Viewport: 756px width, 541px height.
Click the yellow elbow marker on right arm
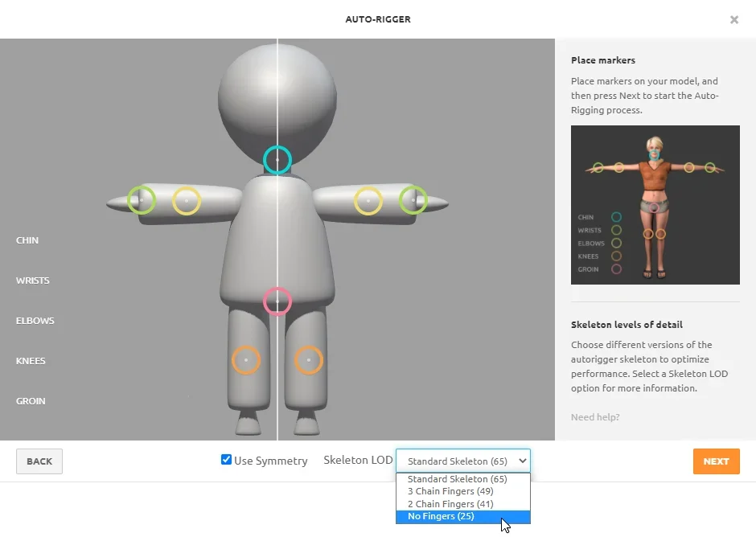[368, 201]
